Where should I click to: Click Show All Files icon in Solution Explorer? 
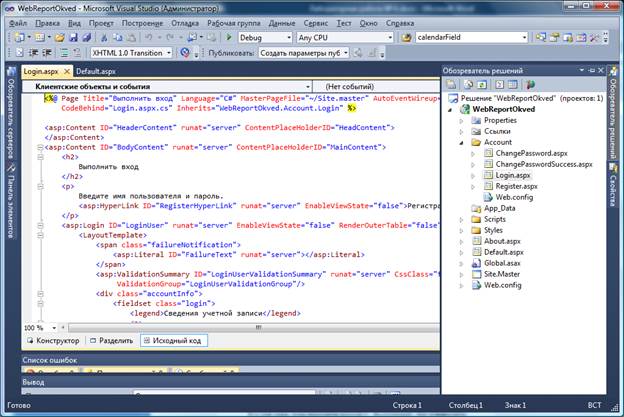[x=469, y=84]
